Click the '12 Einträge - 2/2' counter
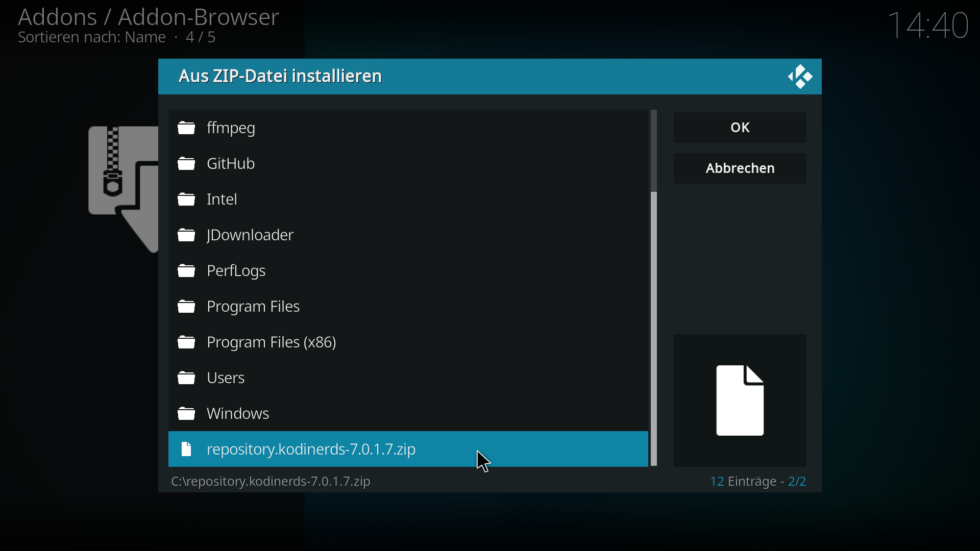The height and width of the screenshot is (551, 980). tap(758, 482)
